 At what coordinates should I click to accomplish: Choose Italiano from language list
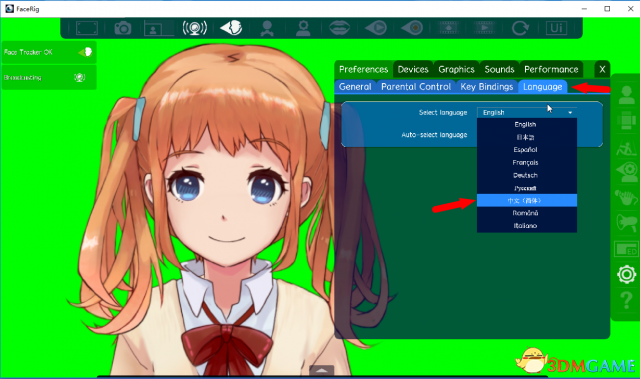pyautogui.click(x=527, y=226)
